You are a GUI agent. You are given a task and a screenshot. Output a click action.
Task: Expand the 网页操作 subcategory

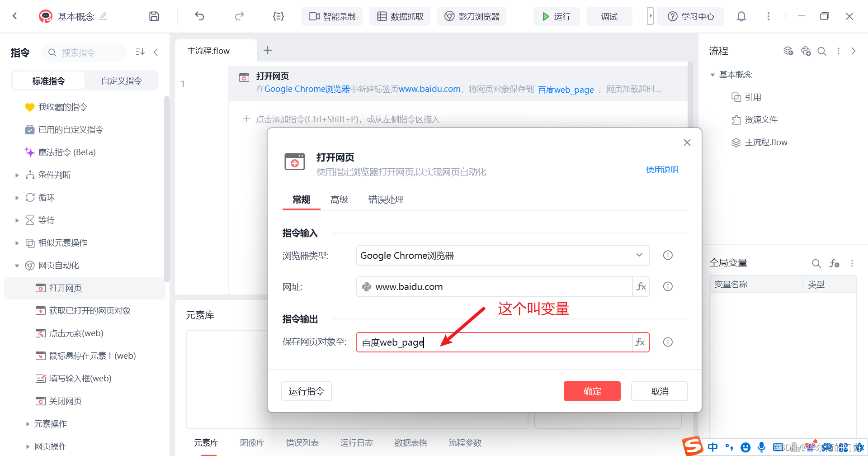tap(28, 446)
